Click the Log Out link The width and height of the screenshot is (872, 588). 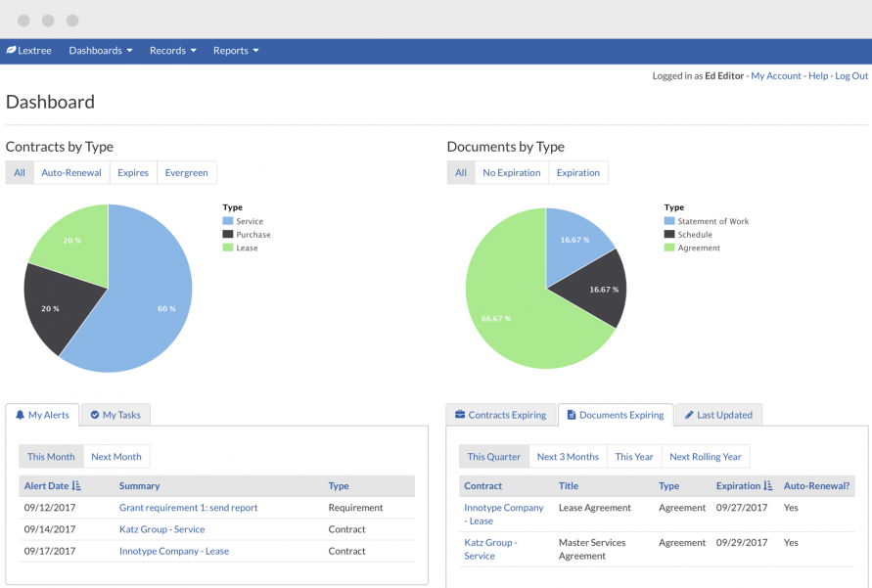(x=851, y=75)
